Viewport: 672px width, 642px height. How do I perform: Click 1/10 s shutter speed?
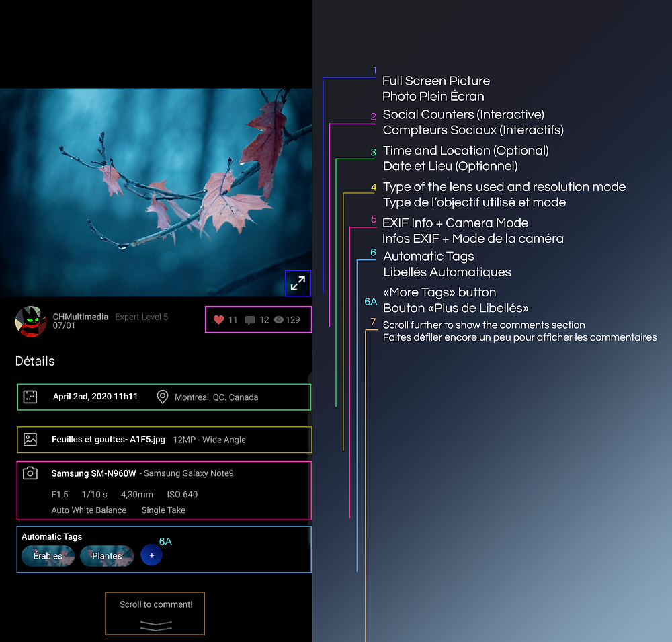point(94,495)
